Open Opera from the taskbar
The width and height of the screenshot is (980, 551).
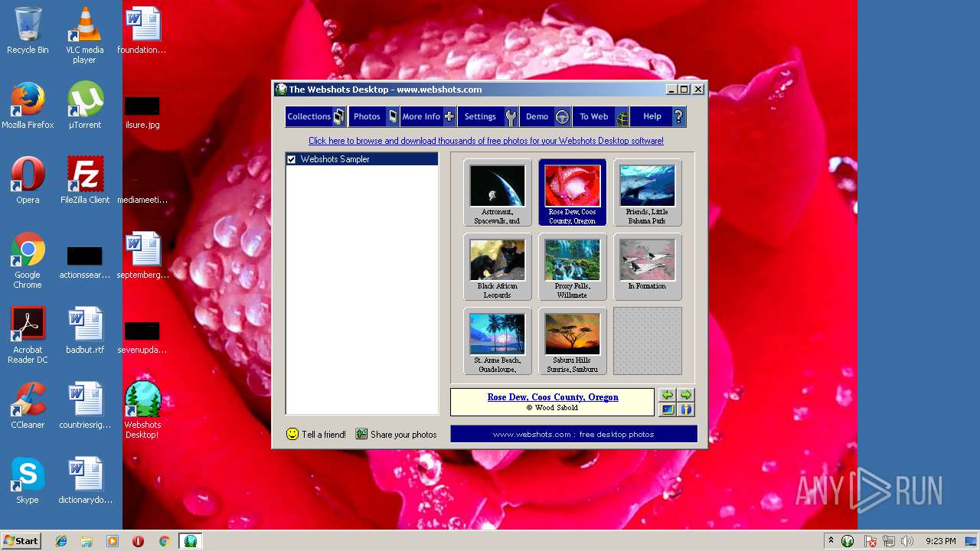[138, 541]
